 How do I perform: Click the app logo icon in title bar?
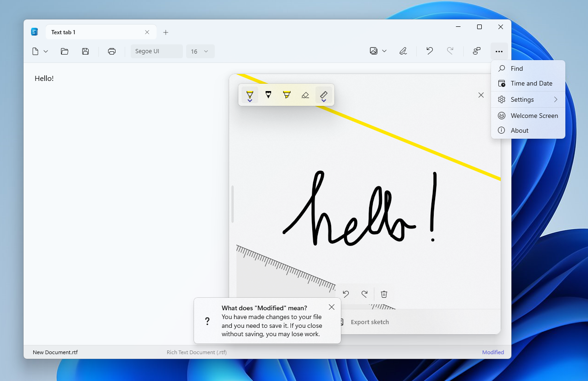34,32
